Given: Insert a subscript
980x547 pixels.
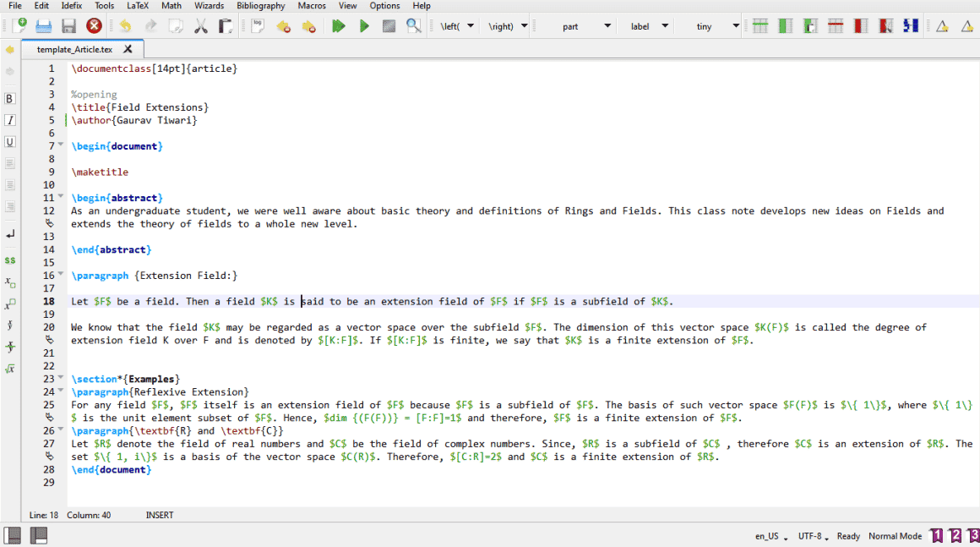Looking at the screenshot, I should point(9,283).
